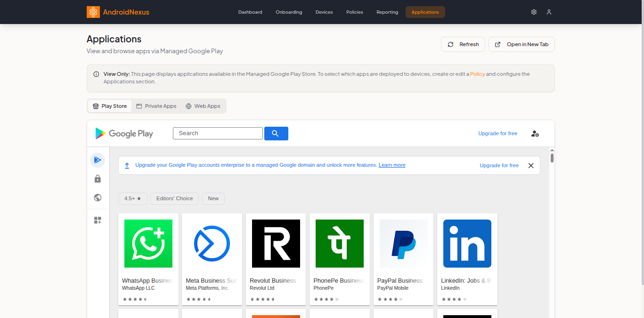This screenshot has height=318, width=644.
Task: Select the globe web apps sidebar icon
Action: [98, 197]
